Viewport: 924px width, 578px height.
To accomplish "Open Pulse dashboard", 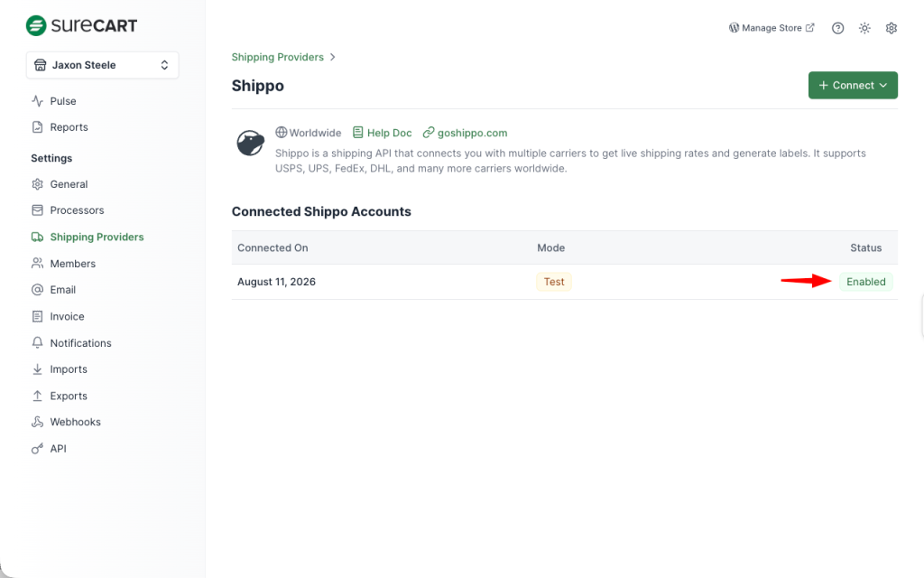I will (x=62, y=101).
